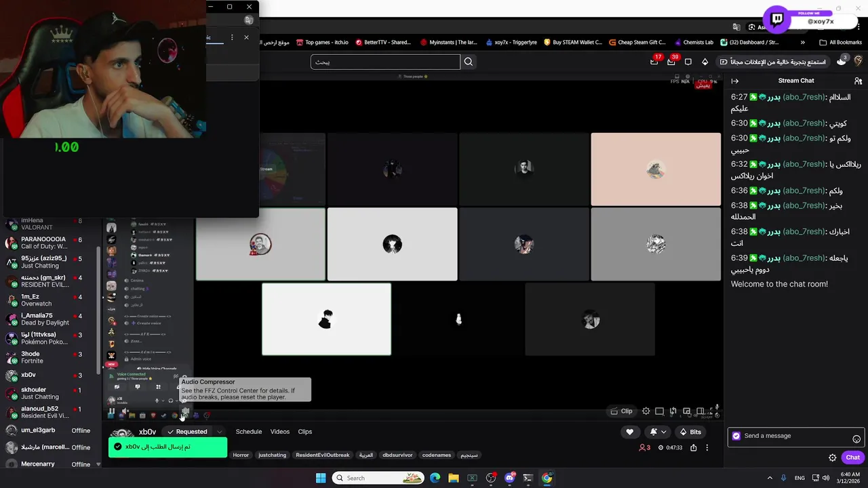Screen dimensions: 868x488
Task: Click the share icon below the player
Action: pos(693,448)
